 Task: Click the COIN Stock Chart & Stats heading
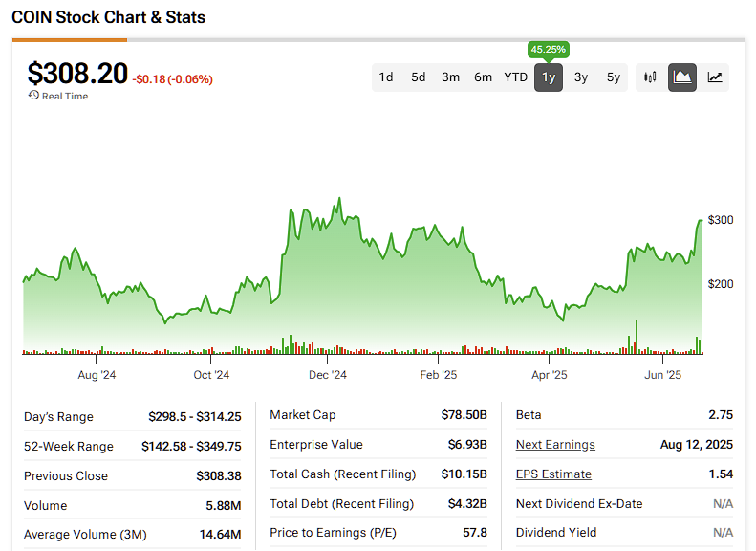tap(109, 17)
